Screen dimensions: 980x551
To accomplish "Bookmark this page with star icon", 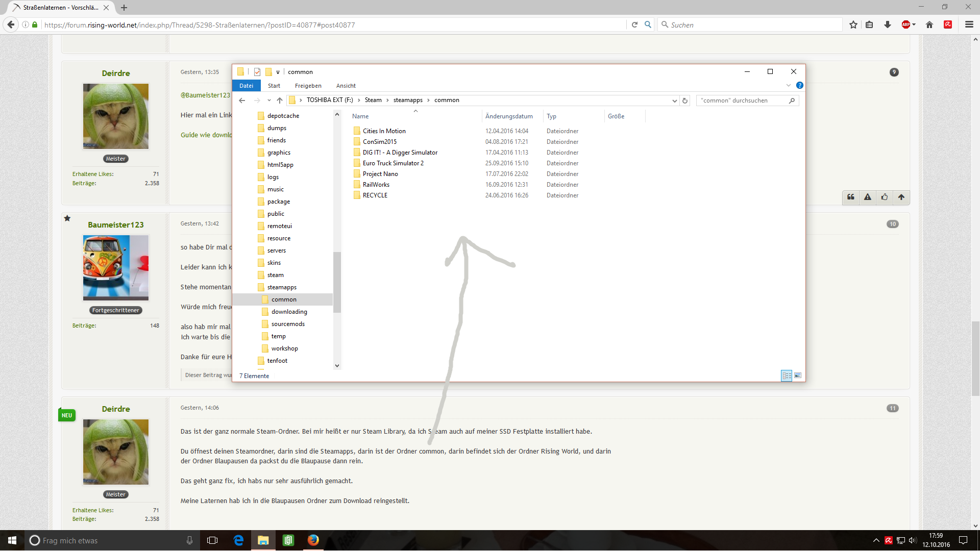I will pyautogui.click(x=853, y=24).
